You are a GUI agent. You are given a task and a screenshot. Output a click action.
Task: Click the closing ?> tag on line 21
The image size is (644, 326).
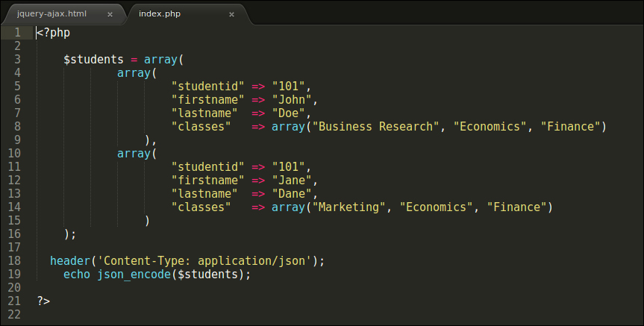[x=43, y=301]
